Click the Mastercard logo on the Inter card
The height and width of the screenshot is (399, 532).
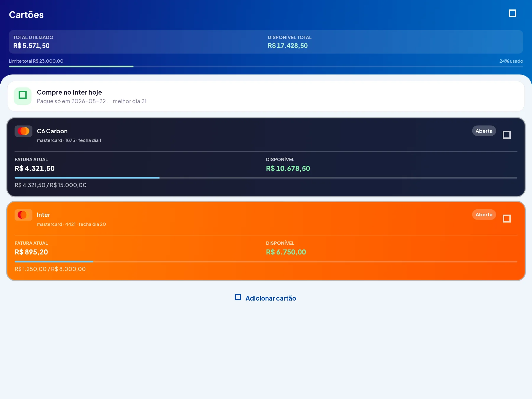pyautogui.click(x=23, y=215)
